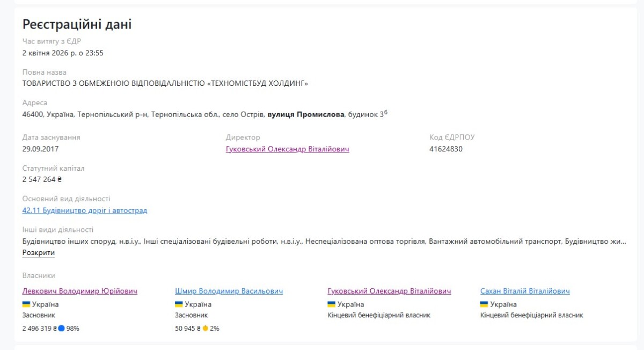
Task: Click the blue dot beside 98% share
Action: click(x=61, y=328)
